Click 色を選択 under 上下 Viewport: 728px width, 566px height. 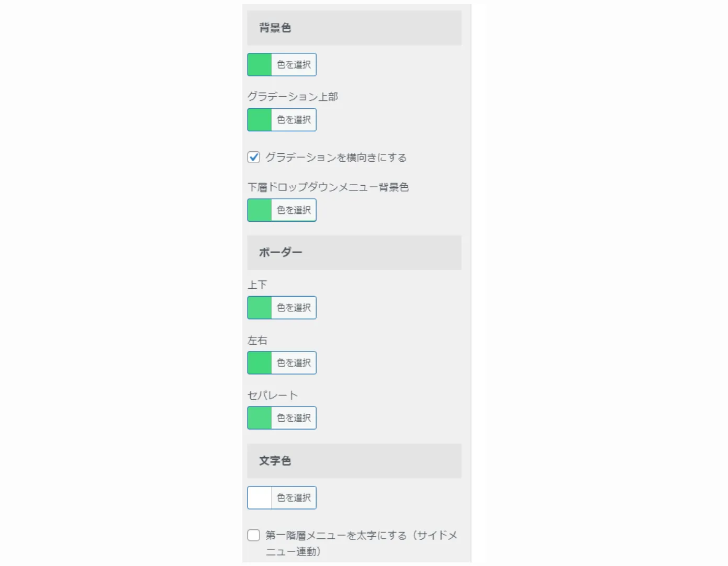pyautogui.click(x=294, y=308)
